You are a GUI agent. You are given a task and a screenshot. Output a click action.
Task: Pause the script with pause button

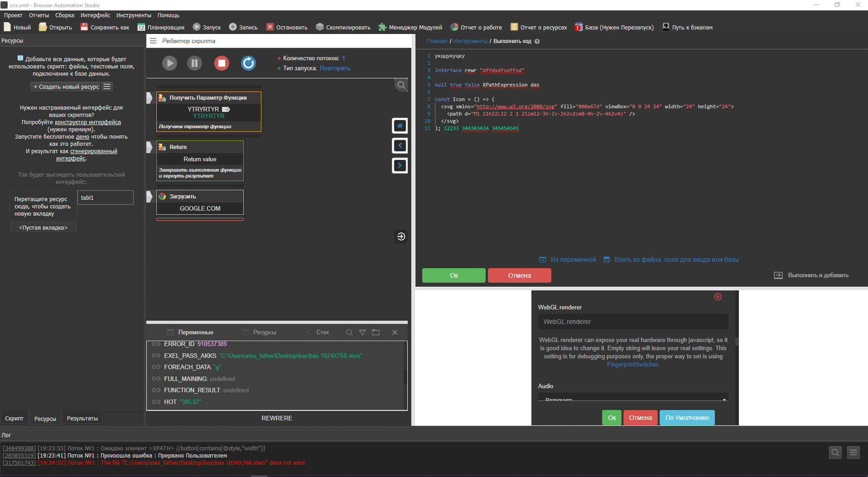point(194,63)
